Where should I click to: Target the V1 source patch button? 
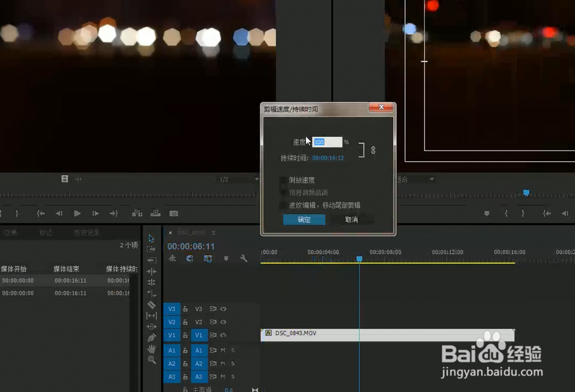(171, 335)
